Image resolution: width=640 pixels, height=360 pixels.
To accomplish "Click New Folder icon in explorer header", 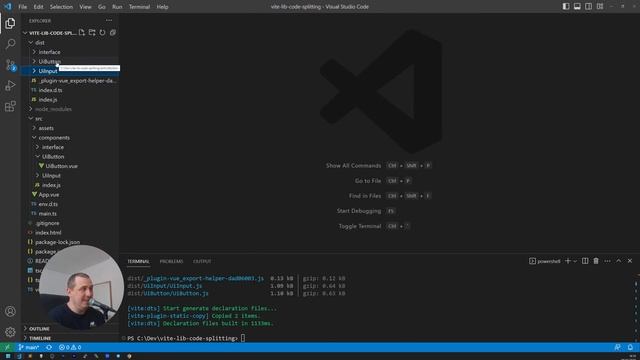I will click(x=92, y=33).
